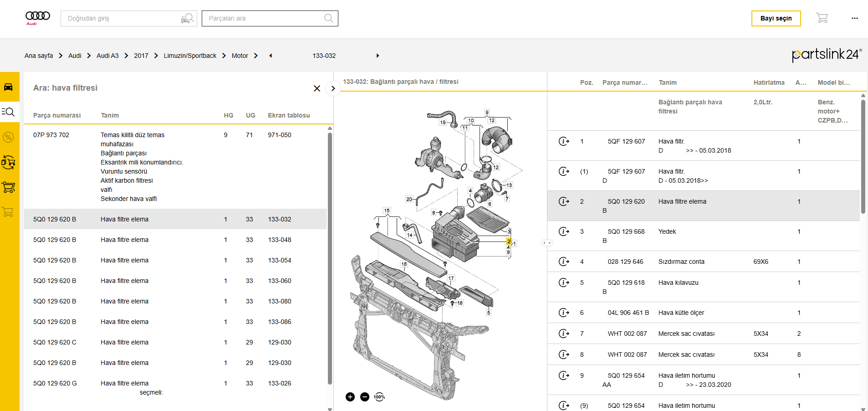
Task: Open the vehicle exchange sidebar icon
Action: pos(9,162)
